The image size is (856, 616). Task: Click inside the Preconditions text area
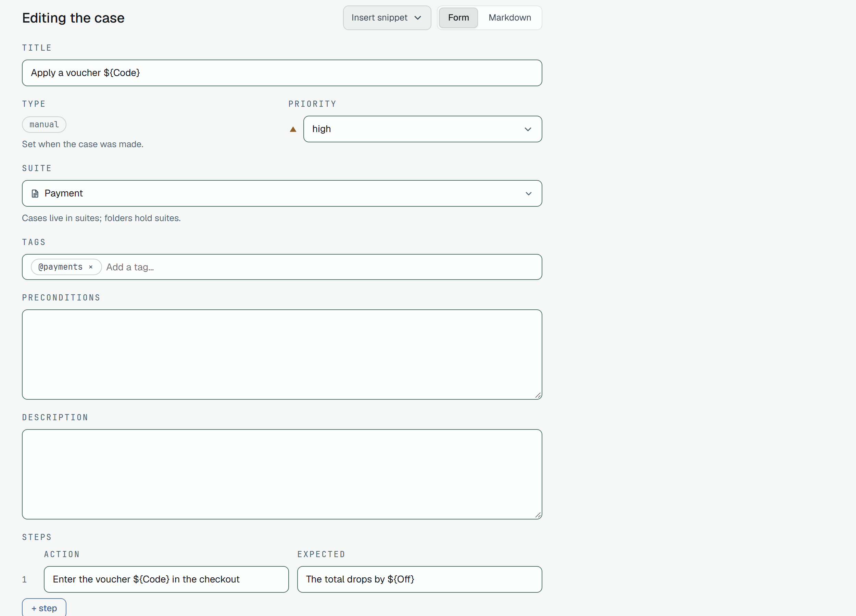(x=282, y=355)
